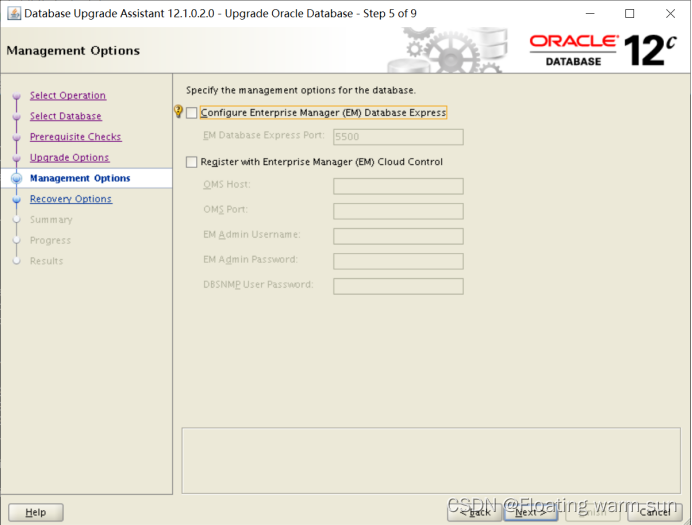Click the 'Management Options' page heading

click(x=73, y=51)
